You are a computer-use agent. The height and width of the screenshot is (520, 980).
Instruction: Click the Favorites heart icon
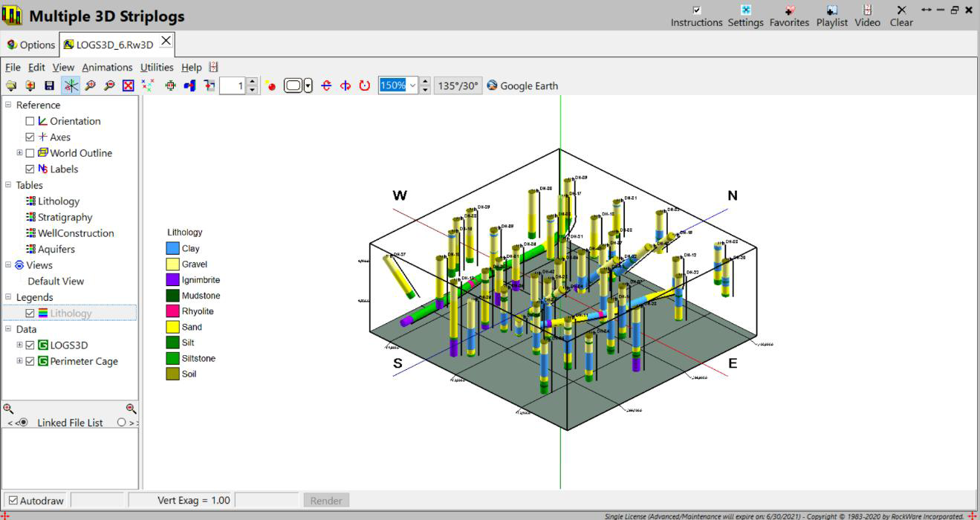pos(789,10)
